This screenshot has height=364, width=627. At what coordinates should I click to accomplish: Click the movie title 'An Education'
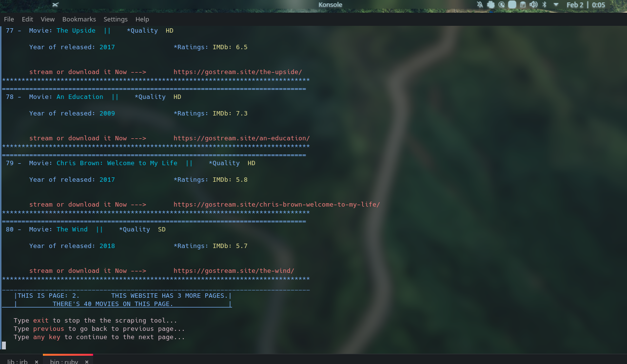pos(80,97)
